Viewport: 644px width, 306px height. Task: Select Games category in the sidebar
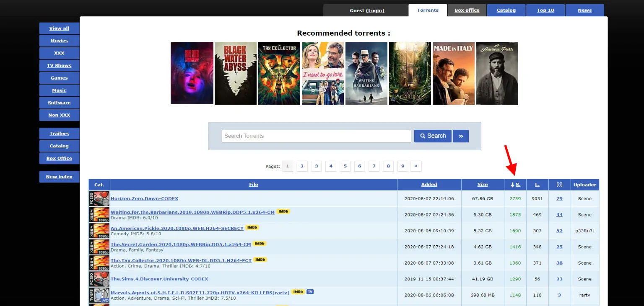[59, 78]
